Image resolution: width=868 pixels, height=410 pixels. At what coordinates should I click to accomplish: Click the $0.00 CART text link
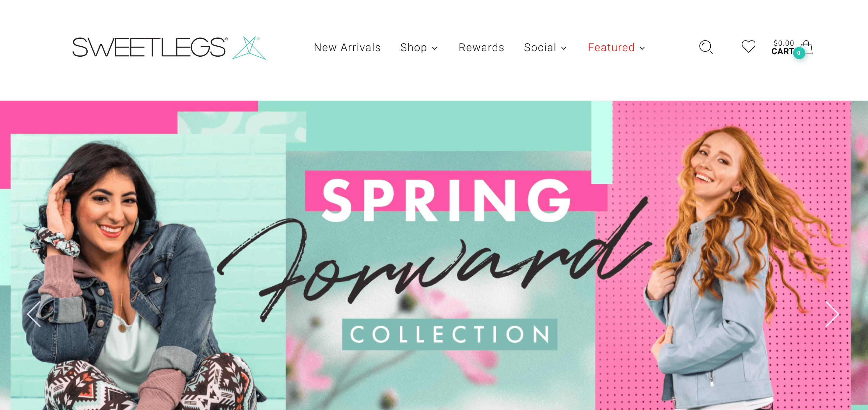[783, 48]
